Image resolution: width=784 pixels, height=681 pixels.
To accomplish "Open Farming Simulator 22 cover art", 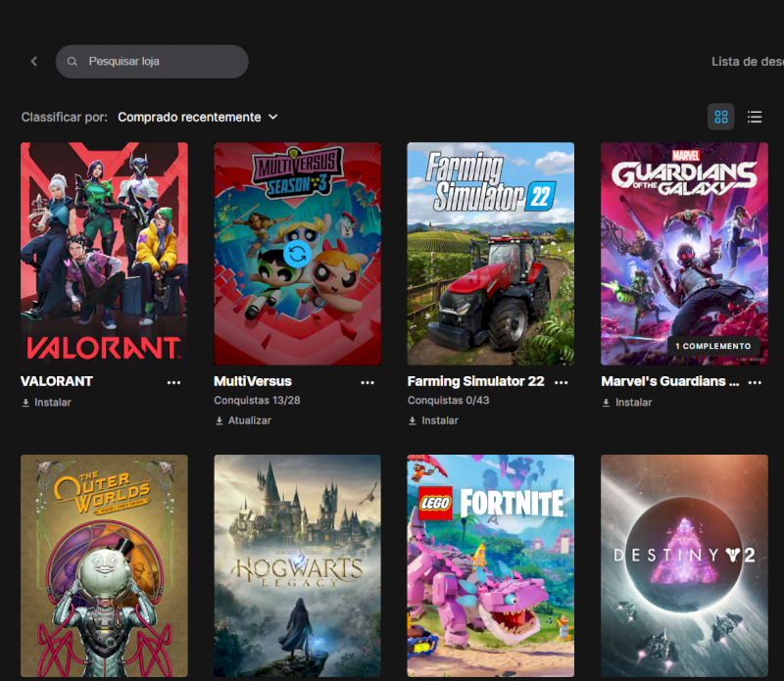I will 491,254.
